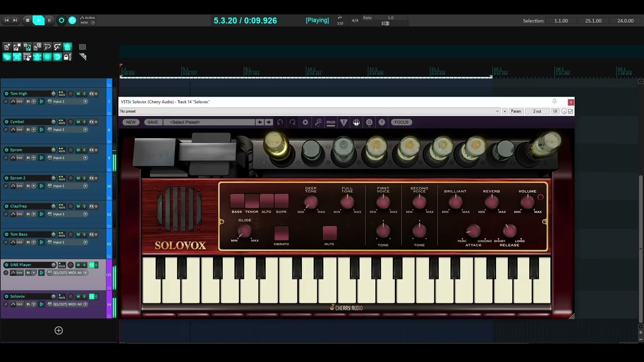Click the plus button beside preset box
Viewport: 644px width, 362px height.
[505, 111]
